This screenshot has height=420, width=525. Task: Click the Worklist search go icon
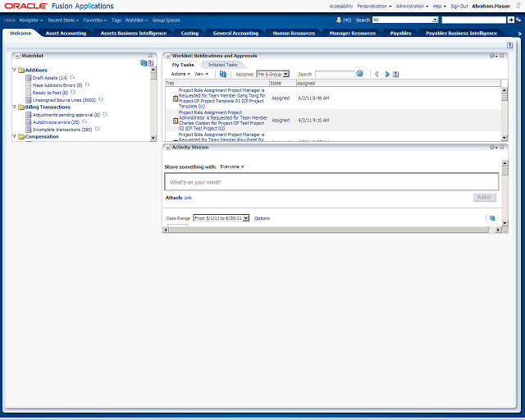(x=359, y=74)
